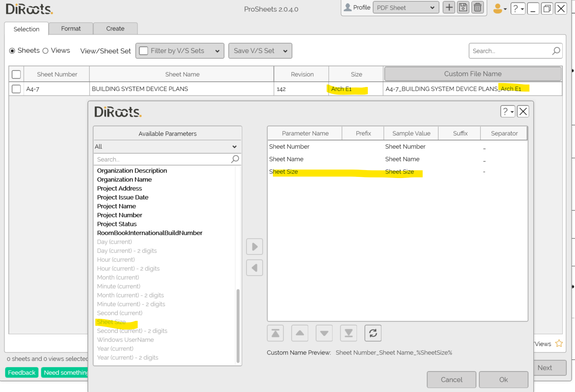This screenshot has height=392, width=575.
Task: Select Project Name parameter
Action: (x=116, y=206)
